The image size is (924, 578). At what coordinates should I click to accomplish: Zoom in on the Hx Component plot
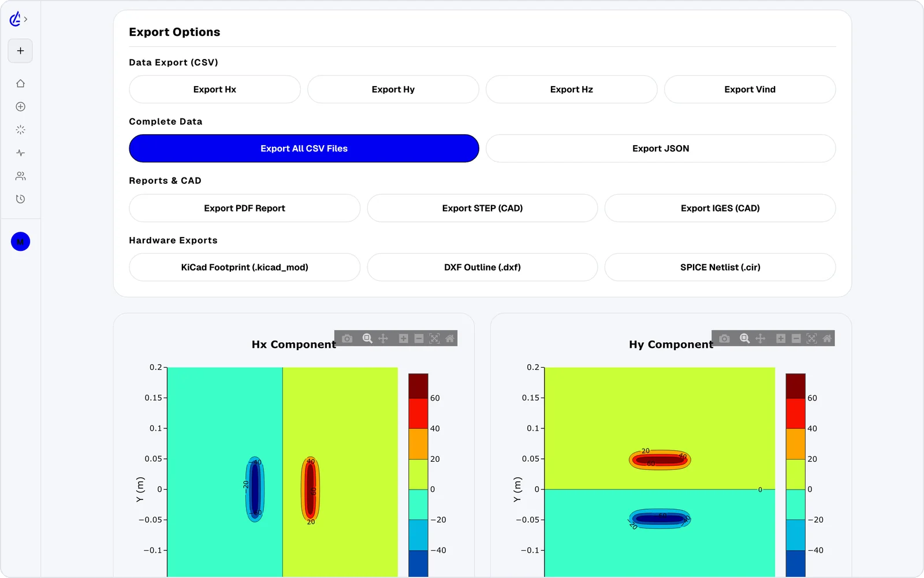point(404,338)
